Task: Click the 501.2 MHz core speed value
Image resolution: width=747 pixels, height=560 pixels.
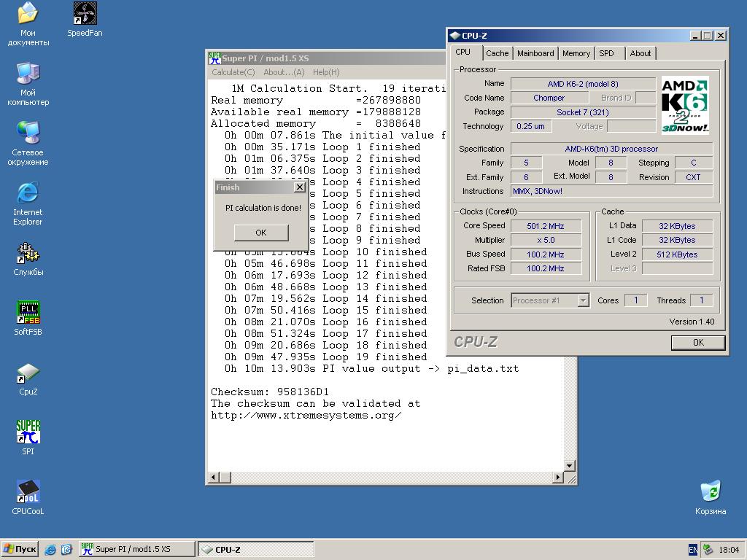Action: point(546,226)
